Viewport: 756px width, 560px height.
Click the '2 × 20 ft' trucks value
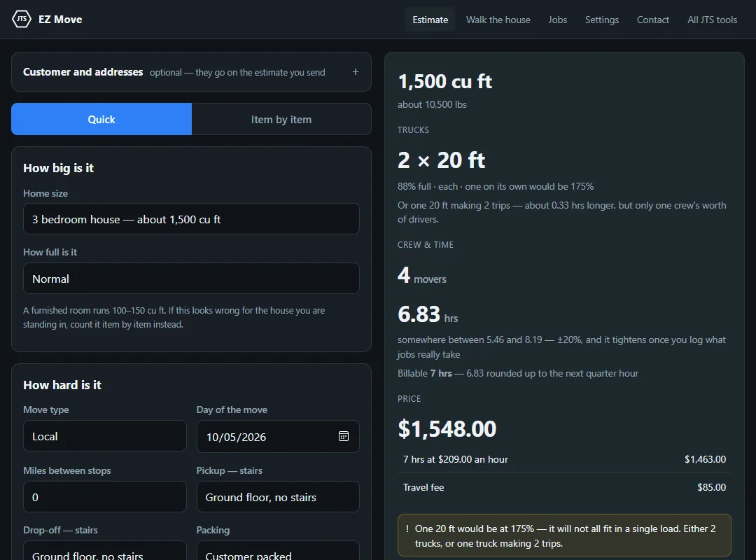click(x=441, y=160)
